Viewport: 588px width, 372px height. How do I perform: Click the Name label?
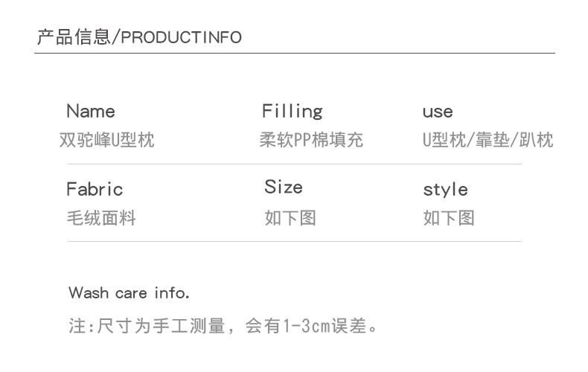pos(90,112)
